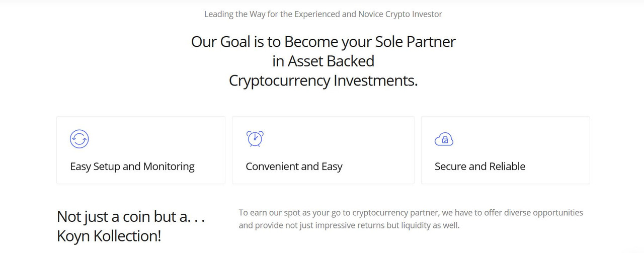Click the Leading the Way tagline
Image resolution: width=644 pixels, height=253 pixels.
click(x=323, y=14)
